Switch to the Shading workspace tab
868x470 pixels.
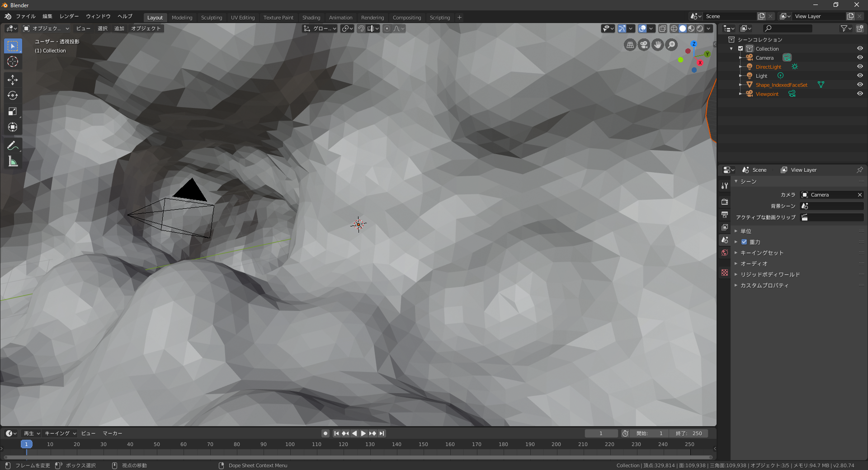tap(311, 18)
